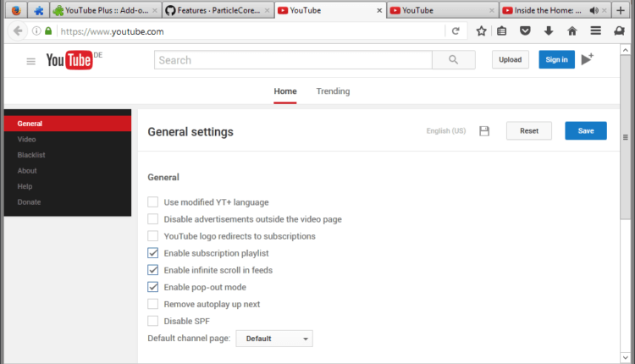Go to Firefox home page icon
The height and width of the screenshot is (364, 635).
(x=572, y=30)
